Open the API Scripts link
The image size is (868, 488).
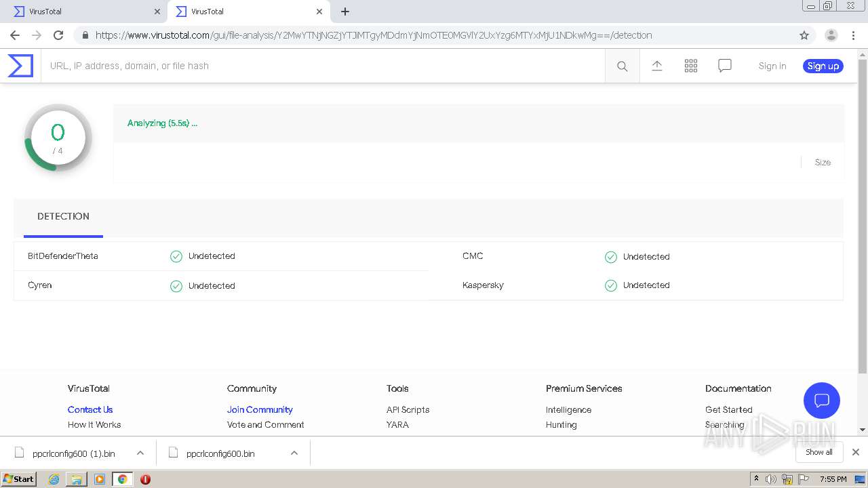(x=408, y=410)
